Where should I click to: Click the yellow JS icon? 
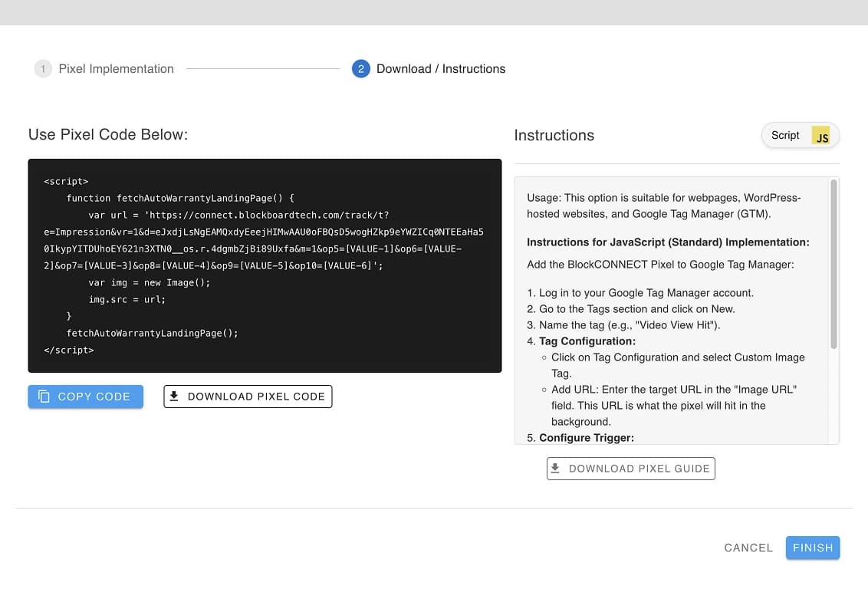(821, 135)
